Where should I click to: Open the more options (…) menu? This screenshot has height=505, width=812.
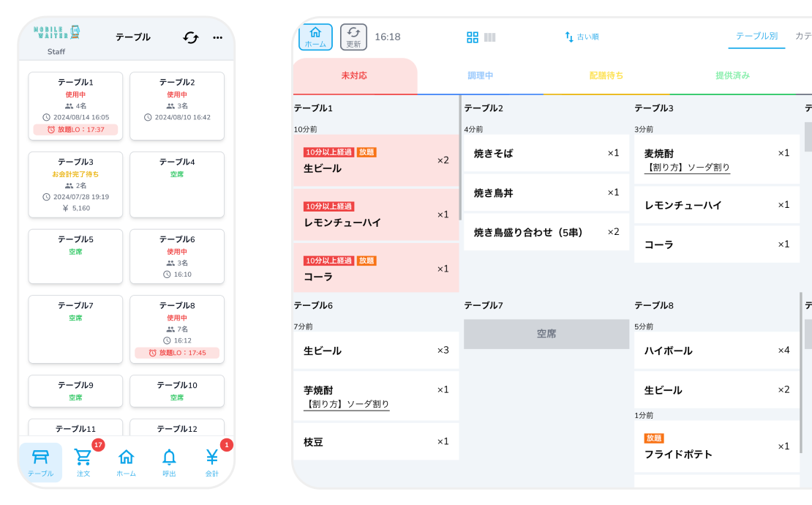click(217, 39)
